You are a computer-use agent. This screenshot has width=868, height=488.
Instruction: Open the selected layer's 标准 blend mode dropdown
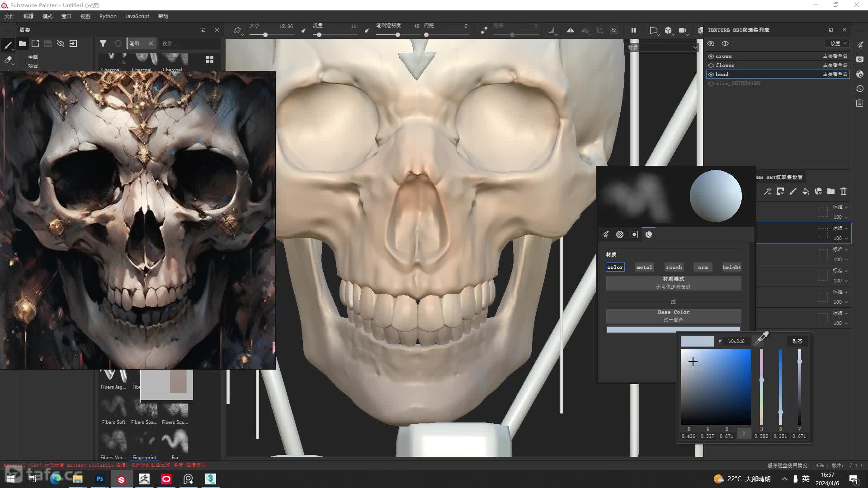coord(840,228)
